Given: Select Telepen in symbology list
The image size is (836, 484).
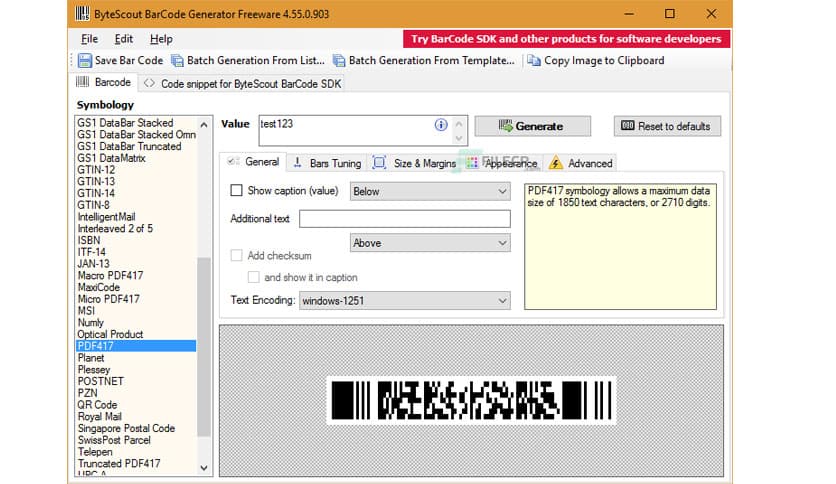Looking at the screenshot, I should coord(95,451).
